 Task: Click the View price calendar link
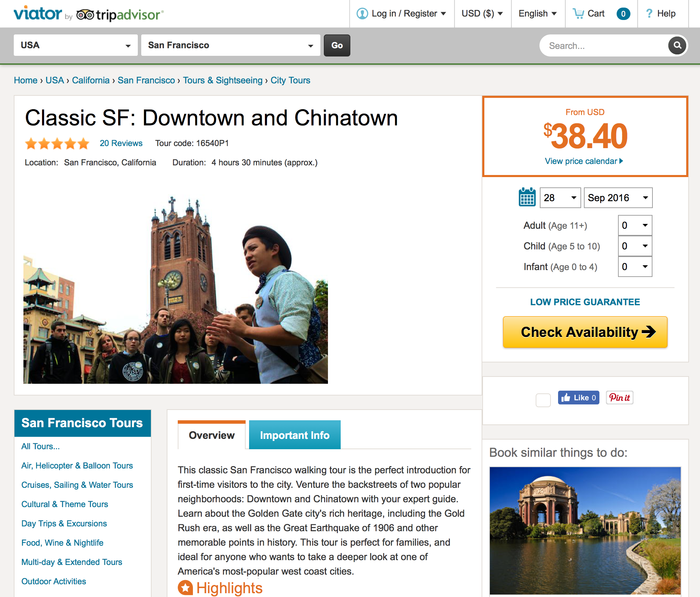584,161
